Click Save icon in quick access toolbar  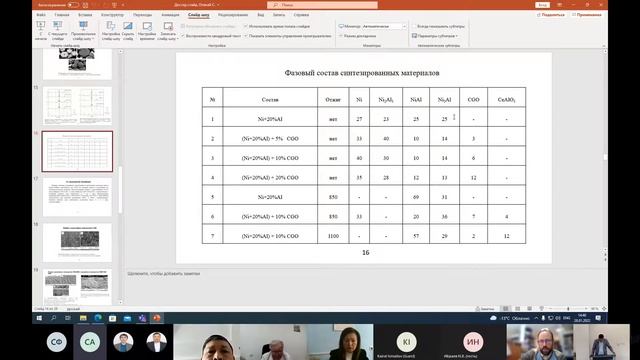(85, 5)
